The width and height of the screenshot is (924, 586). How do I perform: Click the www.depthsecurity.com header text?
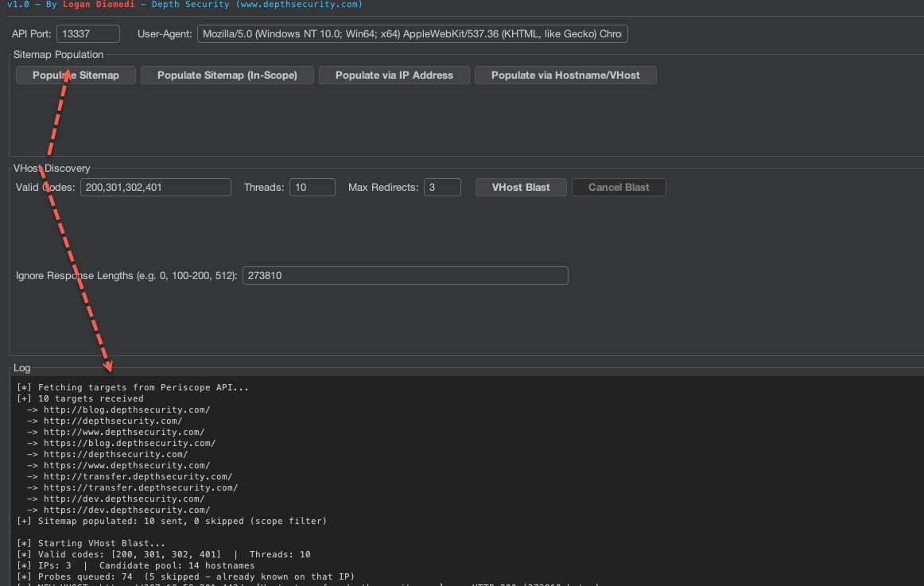click(299, 5)
